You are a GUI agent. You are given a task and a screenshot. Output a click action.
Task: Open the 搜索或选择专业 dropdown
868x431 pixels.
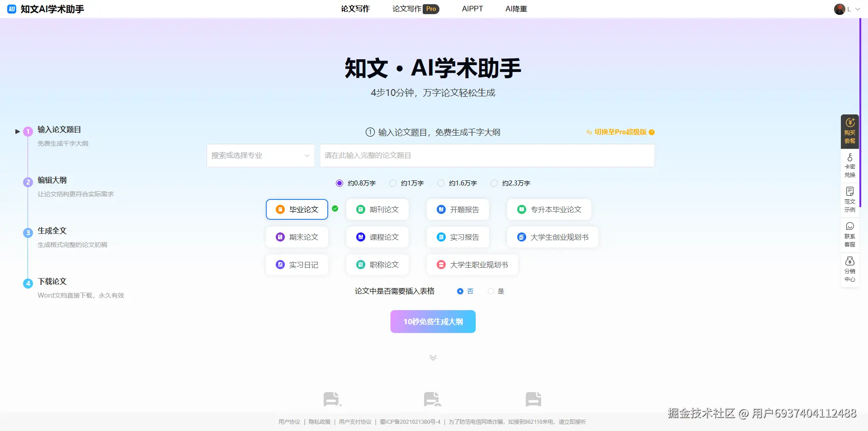tap(260, 155)
